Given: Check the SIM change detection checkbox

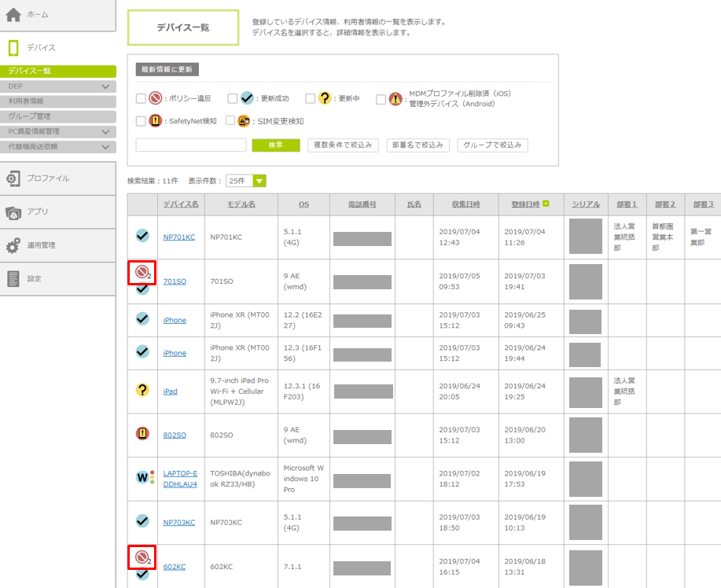Looking at the screenshot, I should tap(230, 121).
